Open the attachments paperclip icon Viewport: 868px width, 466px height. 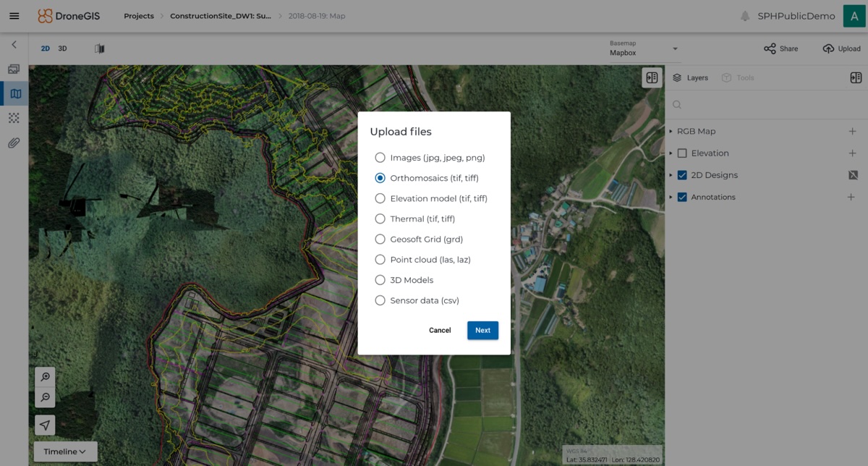(14, 143)
